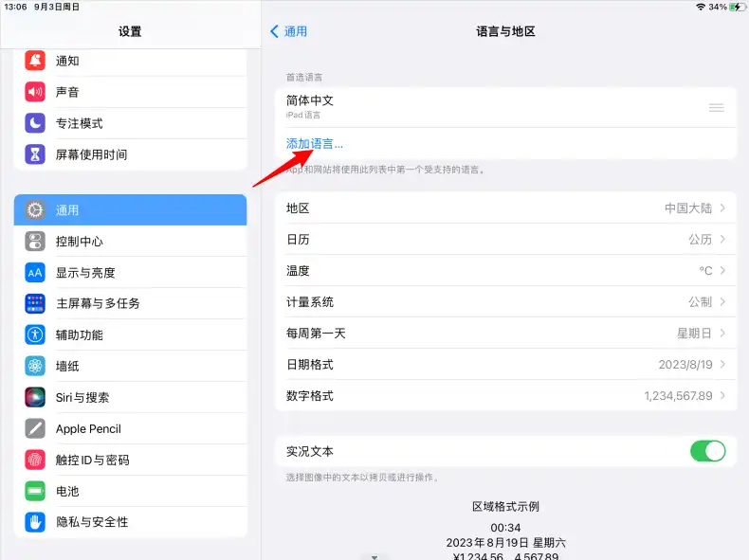Expand the 地区 中国大陆 row chevron
The height and width of the screenshot is (560, 749).
(722, 208)
